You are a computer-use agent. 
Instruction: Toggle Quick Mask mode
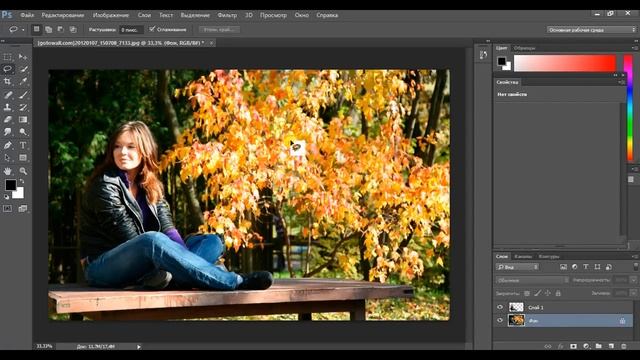point(7,209)
